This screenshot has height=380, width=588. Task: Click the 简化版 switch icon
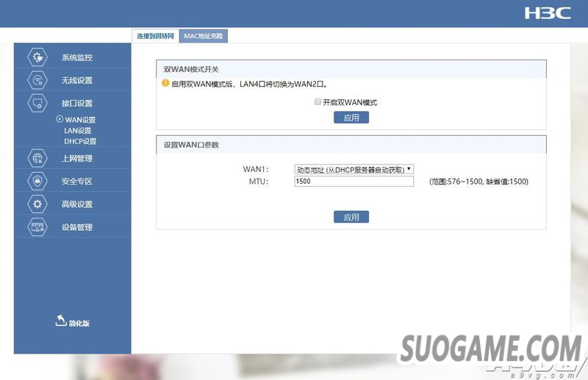(61, 320)
